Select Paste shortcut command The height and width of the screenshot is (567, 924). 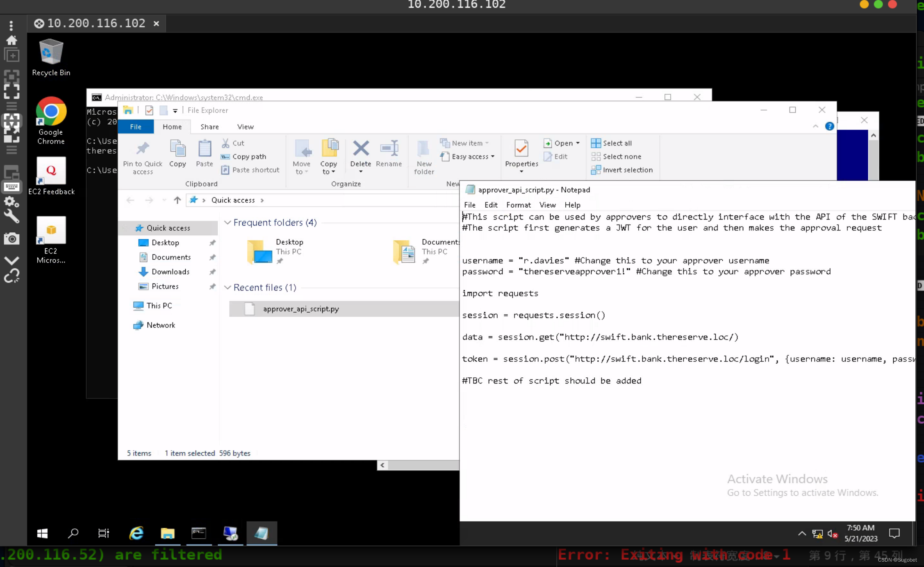coord(250,170)
